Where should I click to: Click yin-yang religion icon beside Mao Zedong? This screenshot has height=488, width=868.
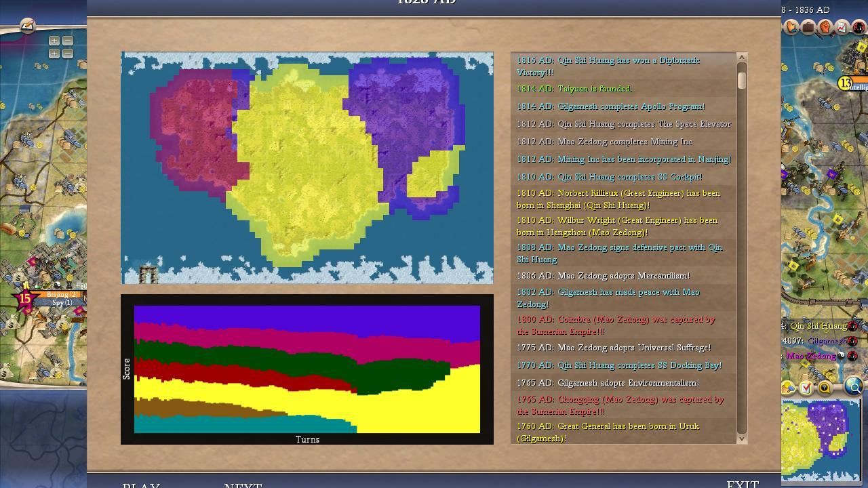[x=842, y=356]
